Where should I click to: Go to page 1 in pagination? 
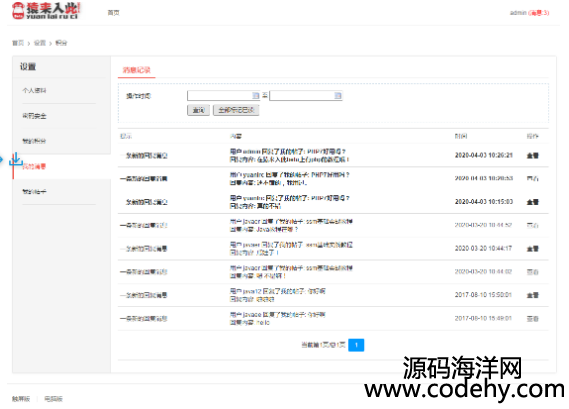356,345
